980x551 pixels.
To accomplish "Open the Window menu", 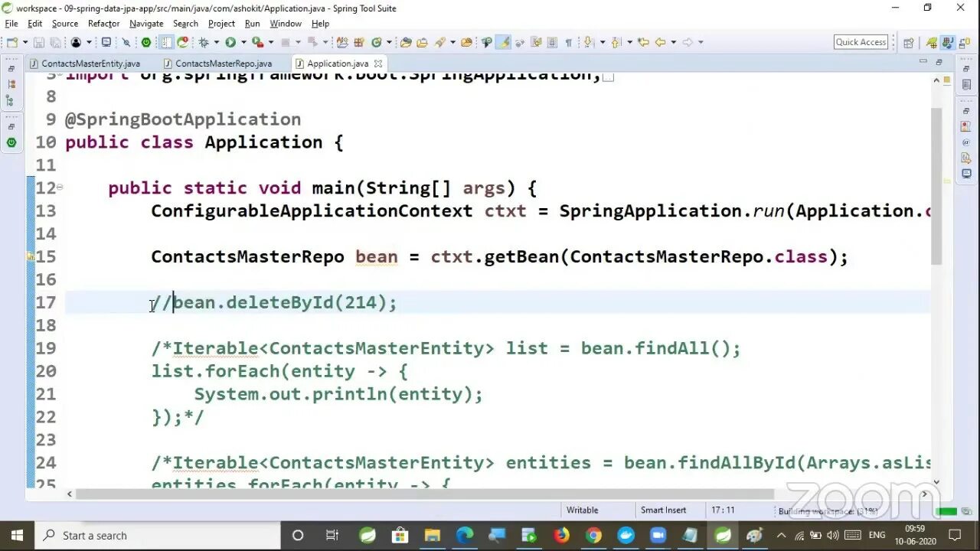I will (x=286, y=24).
